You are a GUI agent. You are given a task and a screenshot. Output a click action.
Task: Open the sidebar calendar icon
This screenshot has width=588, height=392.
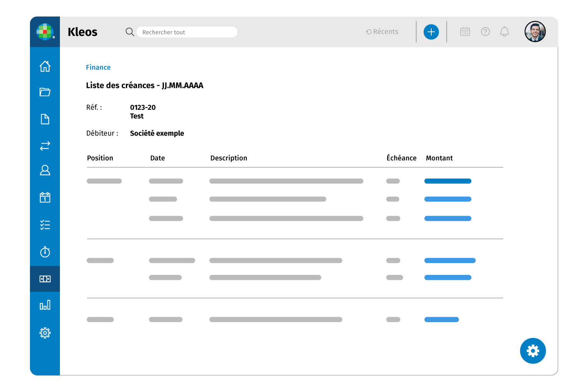[x=45, y=197]
